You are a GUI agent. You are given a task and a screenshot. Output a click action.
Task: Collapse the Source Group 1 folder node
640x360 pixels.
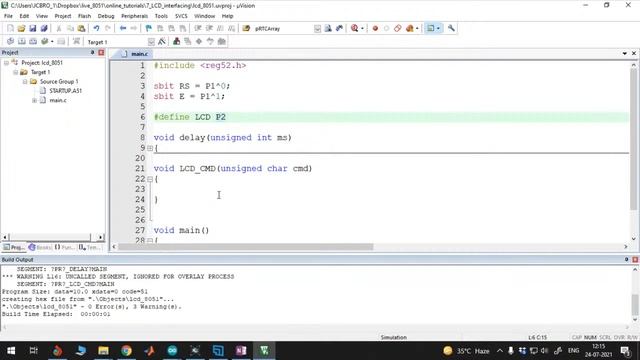pos(25,82)
